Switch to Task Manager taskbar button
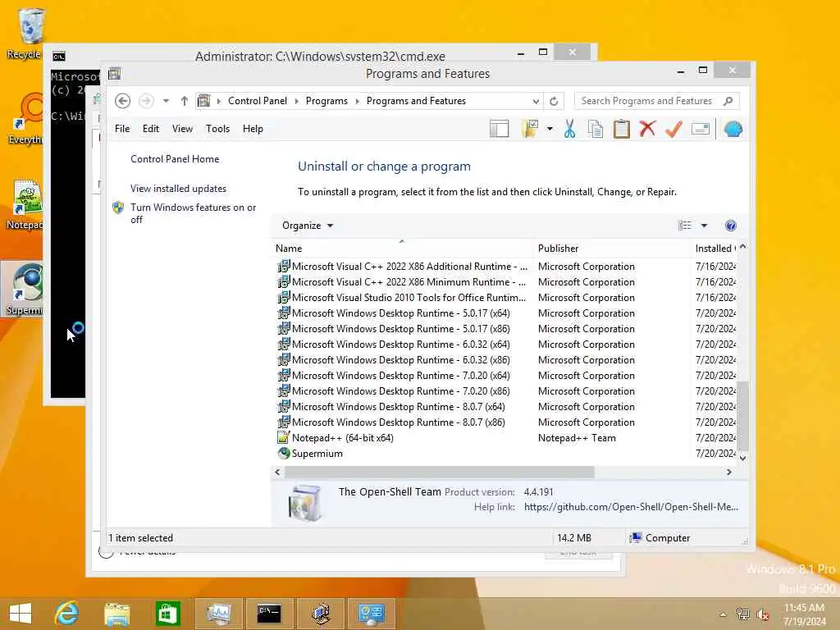This screenshot has width=840, height=630. tap(218, 614)
